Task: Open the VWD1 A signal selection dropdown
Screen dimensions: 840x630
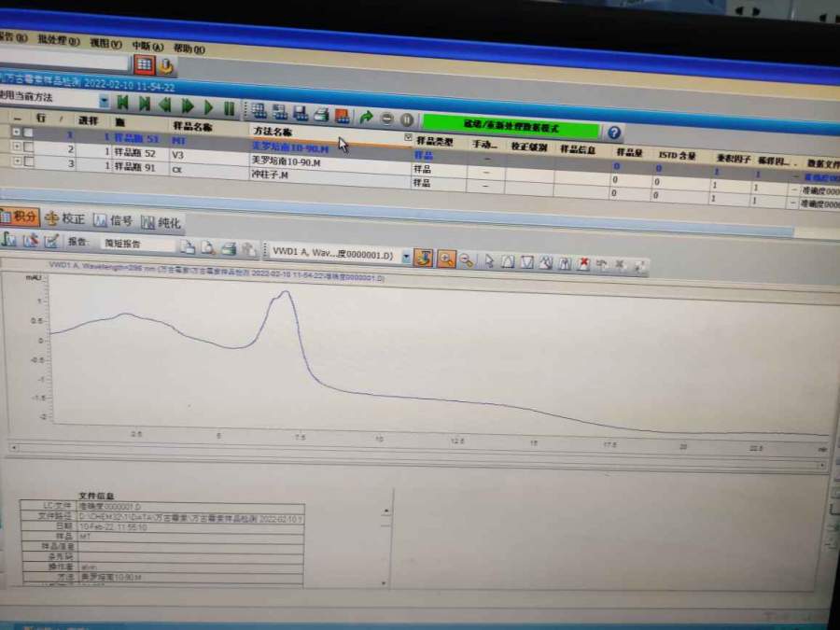Action: coord(407,258)
